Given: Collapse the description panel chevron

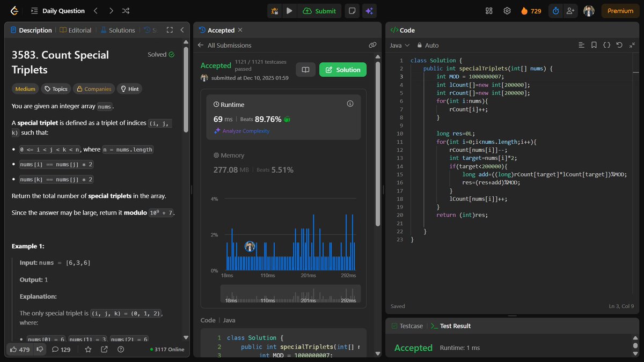Looking at the screenshot, I should [x=182, y=30].
